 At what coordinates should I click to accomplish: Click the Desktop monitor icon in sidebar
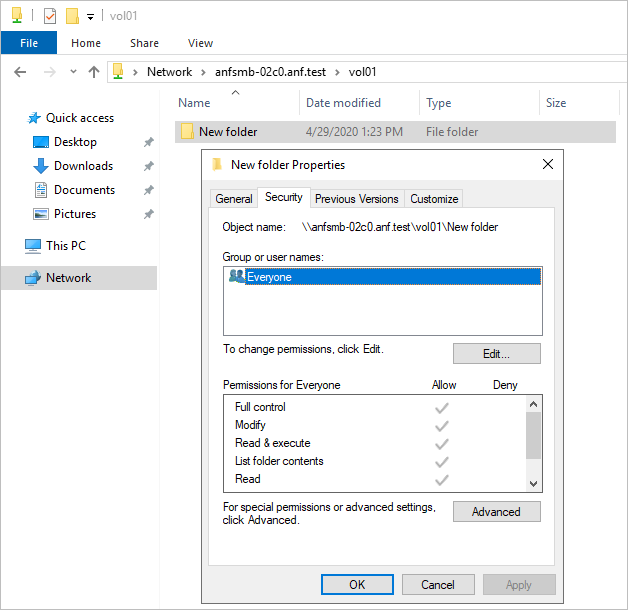pyautogui.click(x=41, y=142)
